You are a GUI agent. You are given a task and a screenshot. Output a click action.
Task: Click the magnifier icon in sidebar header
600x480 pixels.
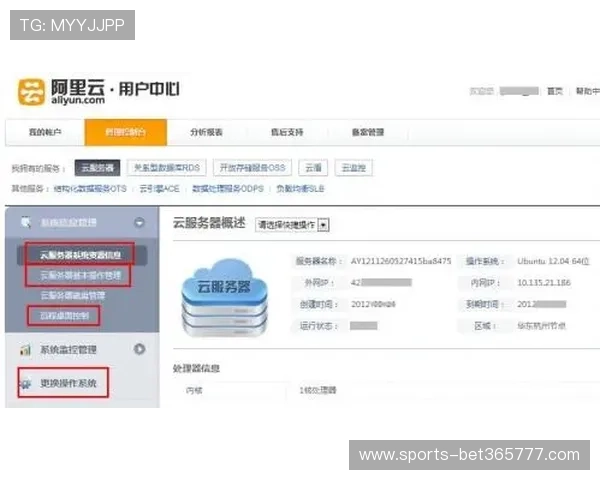click(x=26, y=222)
